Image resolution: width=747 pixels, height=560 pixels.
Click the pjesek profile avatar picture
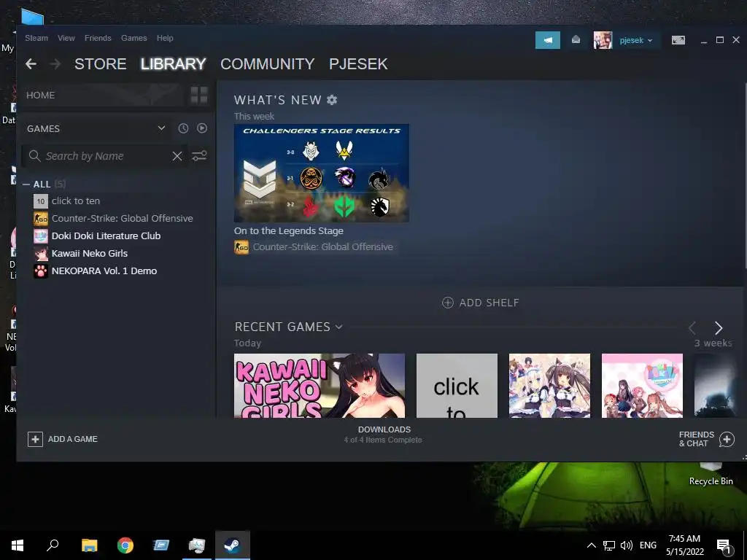click(603, 41)
